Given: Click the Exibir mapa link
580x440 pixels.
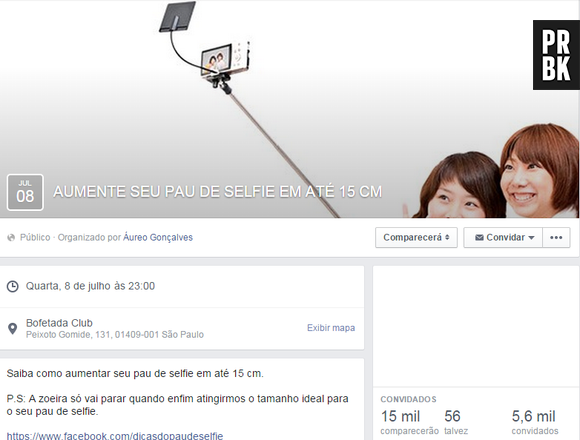Looking at the screenshot, I should point(331,328).
